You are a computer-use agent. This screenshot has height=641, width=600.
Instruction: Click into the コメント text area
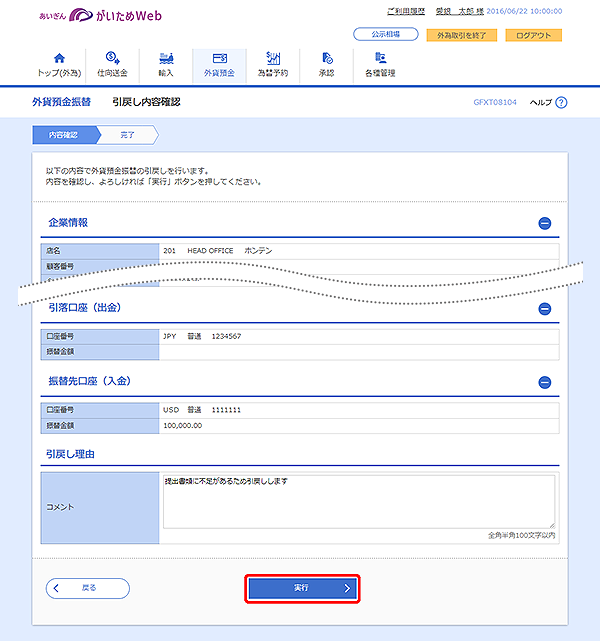click(359, 502)
